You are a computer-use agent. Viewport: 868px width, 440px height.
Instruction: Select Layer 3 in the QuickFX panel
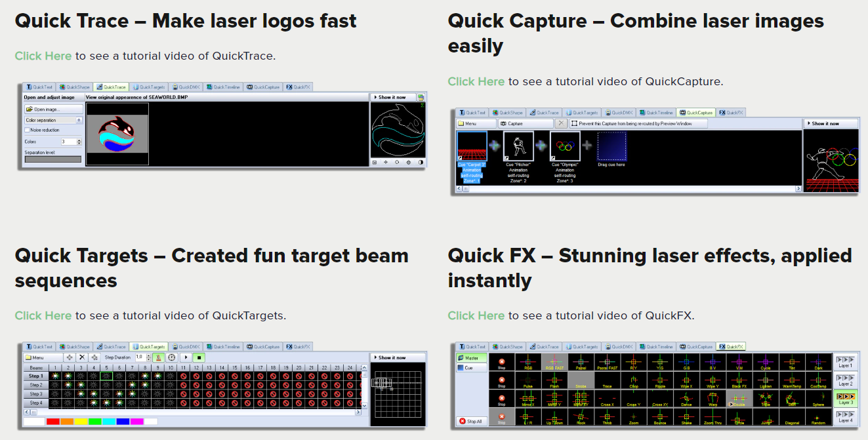(x=846, y=399)
